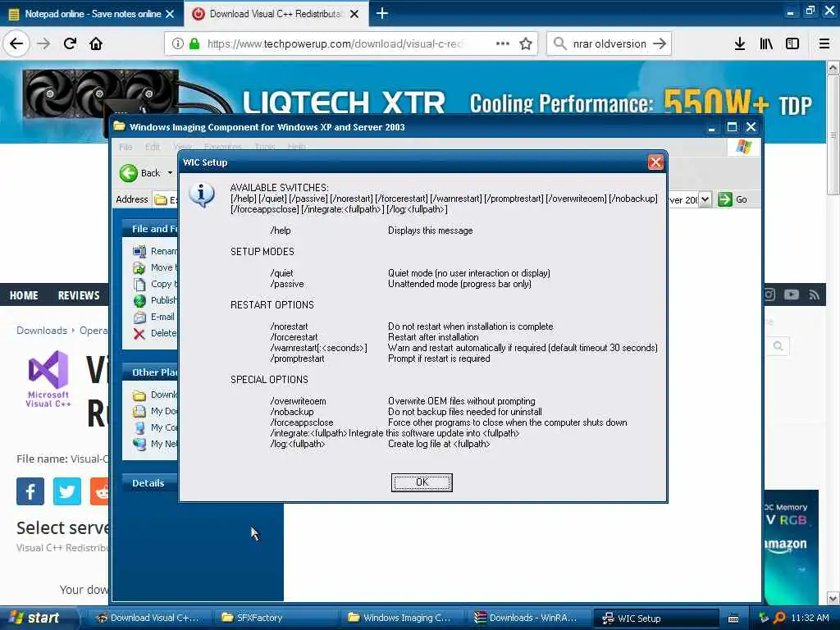Open My Computer under Other Places

click(155, 427)
